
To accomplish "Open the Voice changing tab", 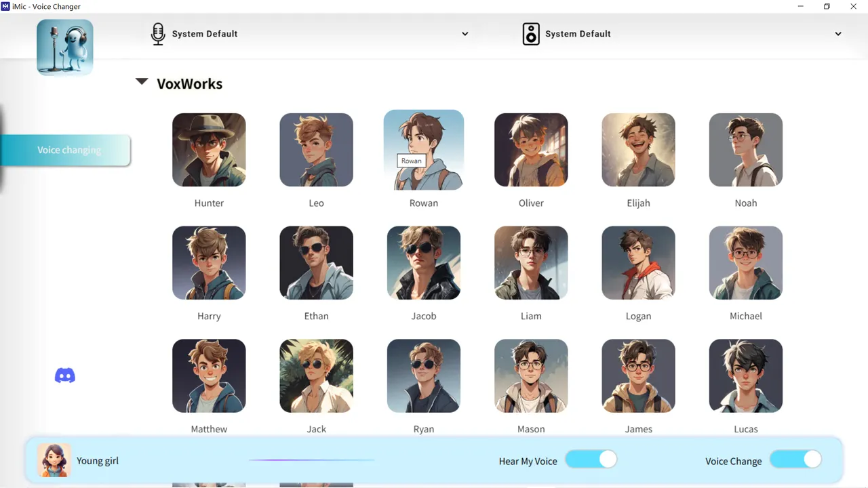I will 66,150.
